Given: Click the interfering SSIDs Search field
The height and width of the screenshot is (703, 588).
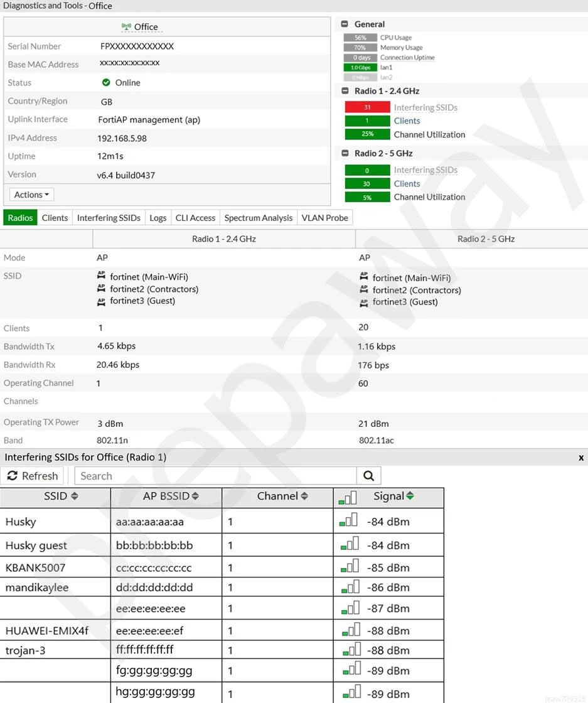Looking at the screenshot, I should click(x=215, y=476).
